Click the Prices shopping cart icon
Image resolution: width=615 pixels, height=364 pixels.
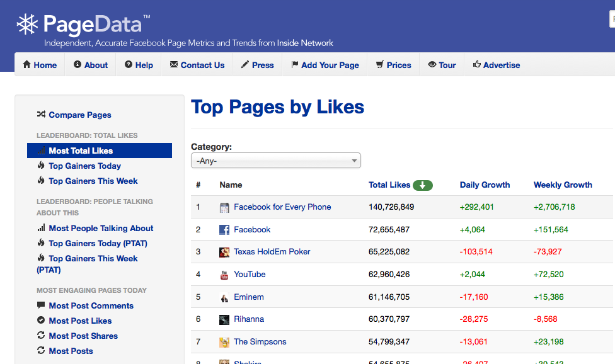[x=380, y=64]
